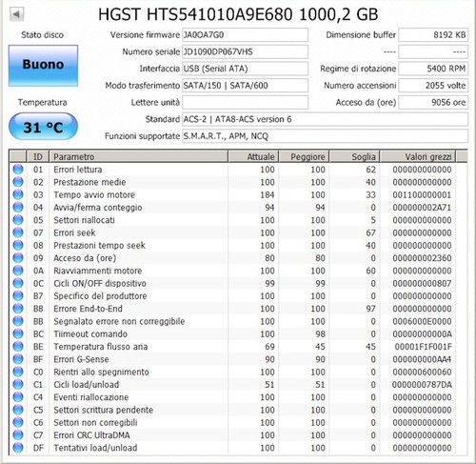Click the status orb for Temperatura flusso aria

point(18,347)
